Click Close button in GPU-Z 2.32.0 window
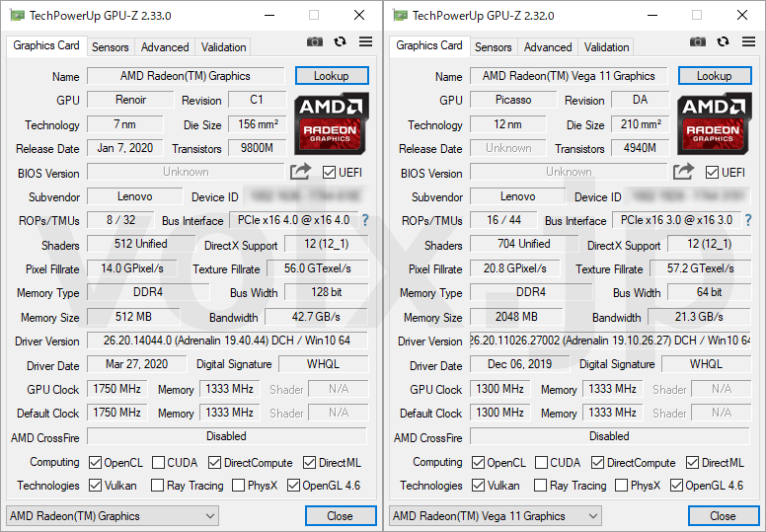The image size is (766, 532). click(724, 516)
